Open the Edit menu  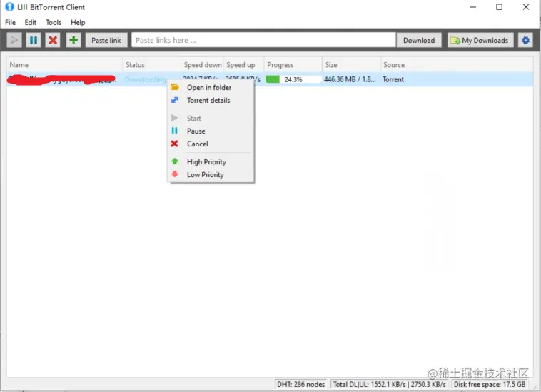point(31,22)
